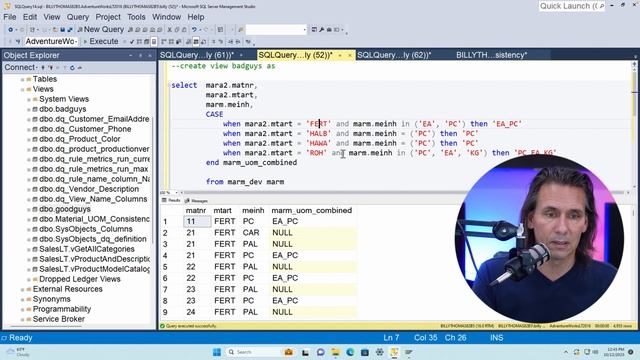This screenshot has height=360, width=640.
Task: Expand the Programmability node
Action: coord(22,309)
